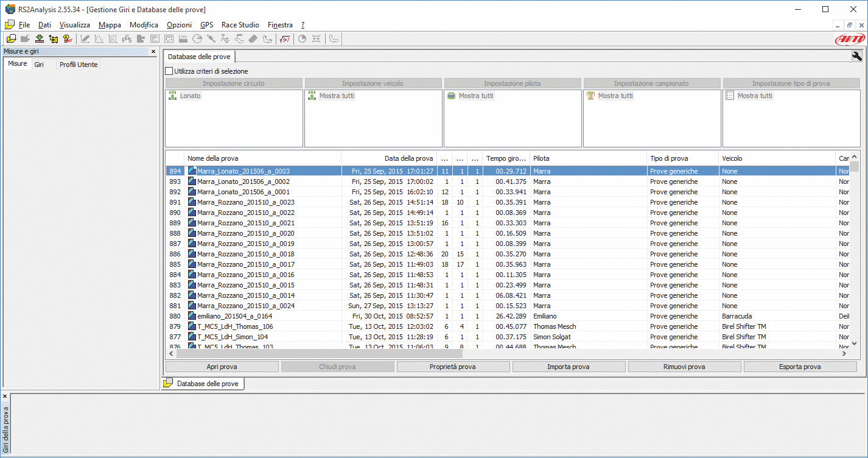Open the Modifica menu
The width and height of the screenshot is (868, 458).
tap(144, 25)
